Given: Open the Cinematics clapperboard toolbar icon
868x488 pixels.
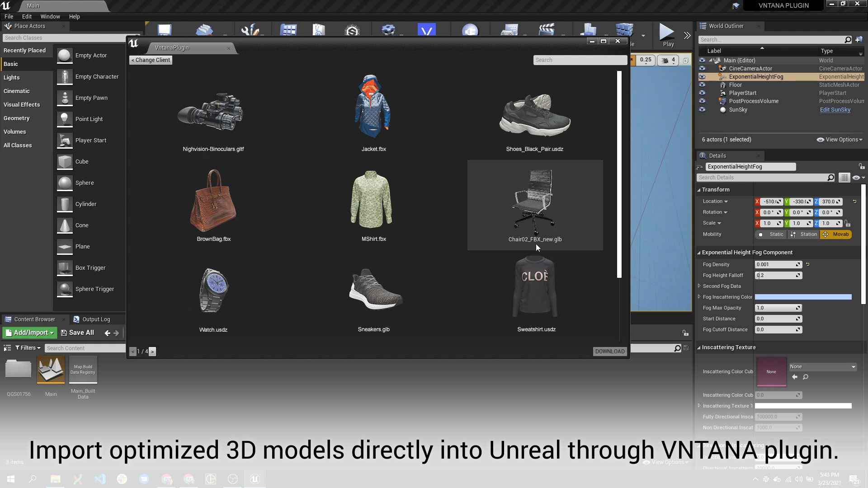Looking at the screenshot, I should [x=547, y=29].
